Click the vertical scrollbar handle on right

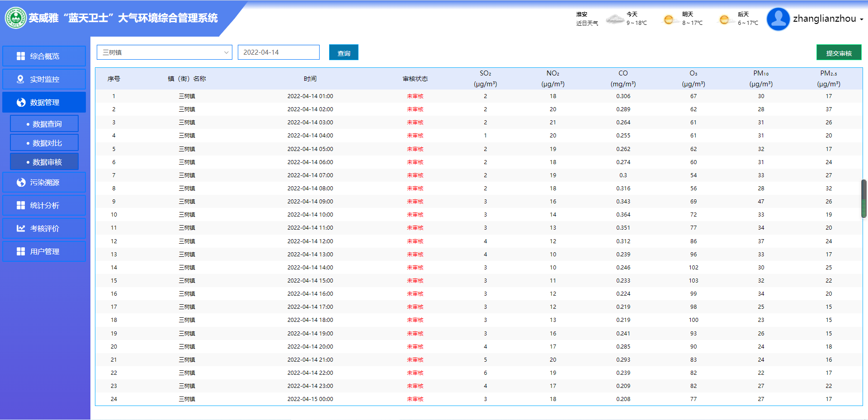[864, 199]
